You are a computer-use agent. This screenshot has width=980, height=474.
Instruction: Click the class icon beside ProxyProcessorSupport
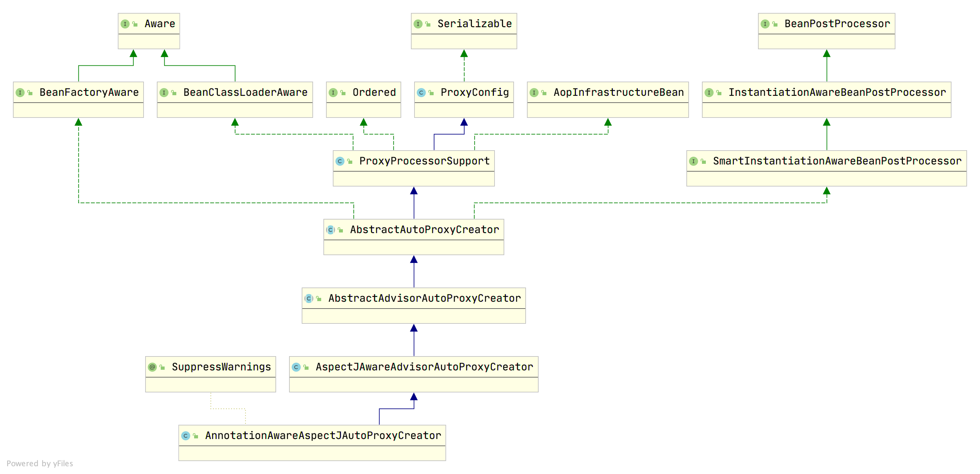[x=340, y=162]
